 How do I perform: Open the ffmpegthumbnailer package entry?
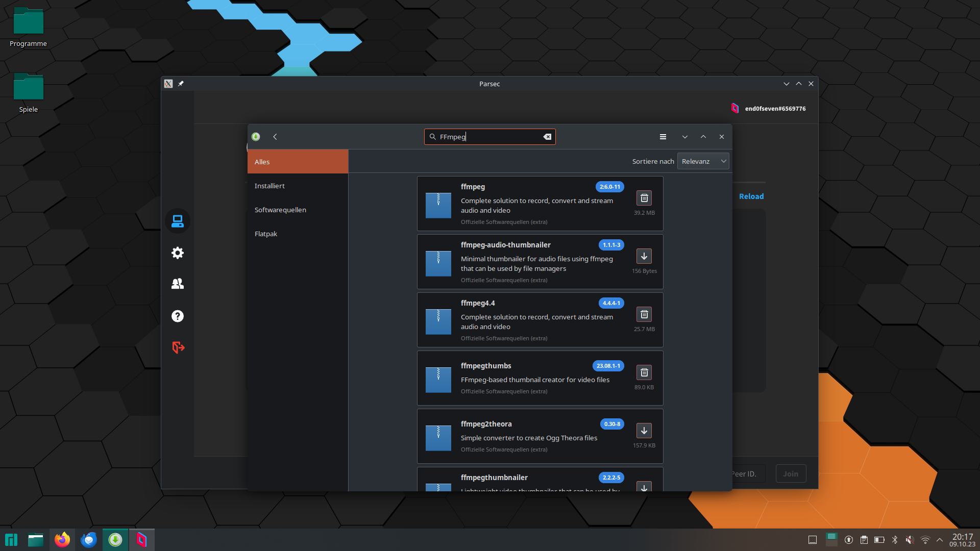click(540, 480)
